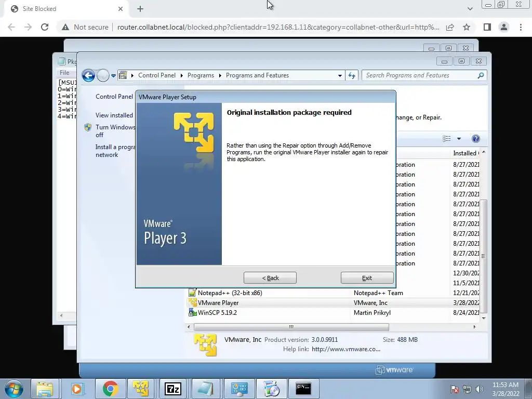This screenshot has width=532, height=399.
Task: Open Install a program from the network
Action: pyautogui.click(x=115, y=151)
